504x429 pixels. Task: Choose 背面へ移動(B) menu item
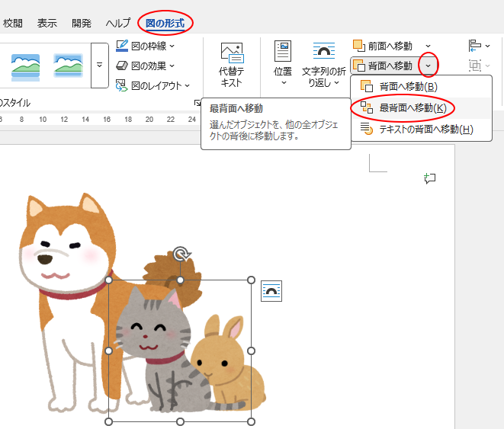pyautogui.click(x=422, y=87)
